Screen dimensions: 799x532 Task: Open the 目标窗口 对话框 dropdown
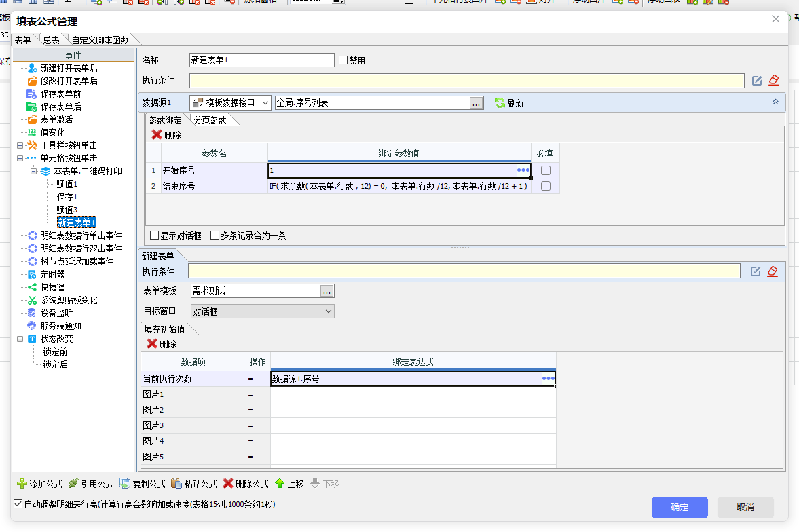click(x=328, y=311)
